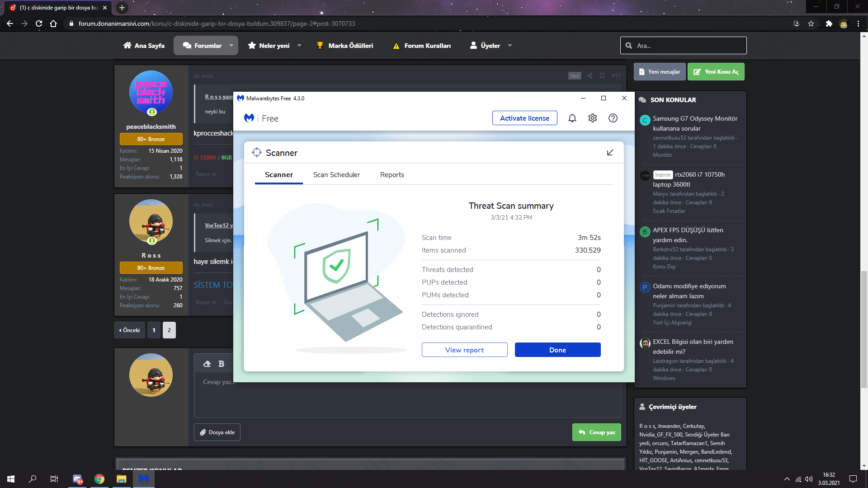Viewport: 868px width, 488px height.
Task: Expand the Forumlar dropdown arrow
Action: point(231,46)
